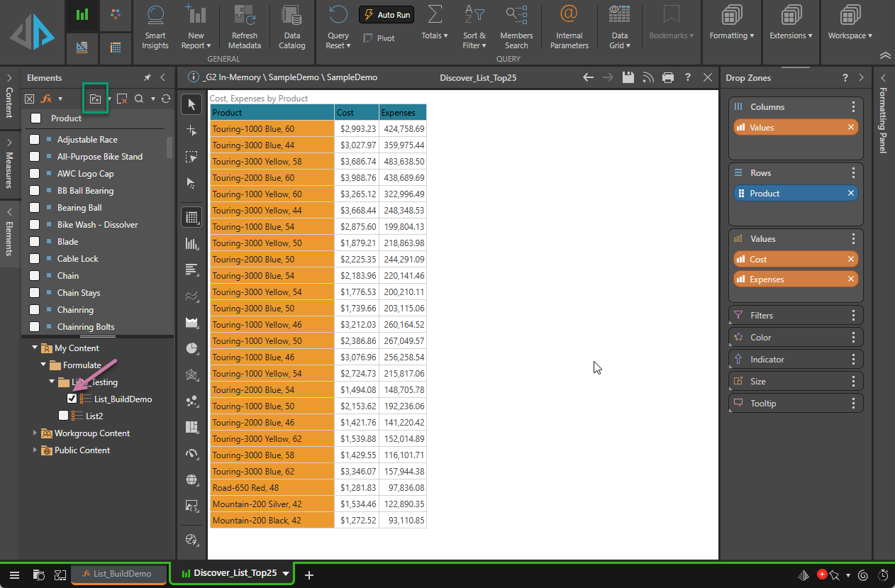
Task: Open the Measures side tab
Action: (9, 163)
